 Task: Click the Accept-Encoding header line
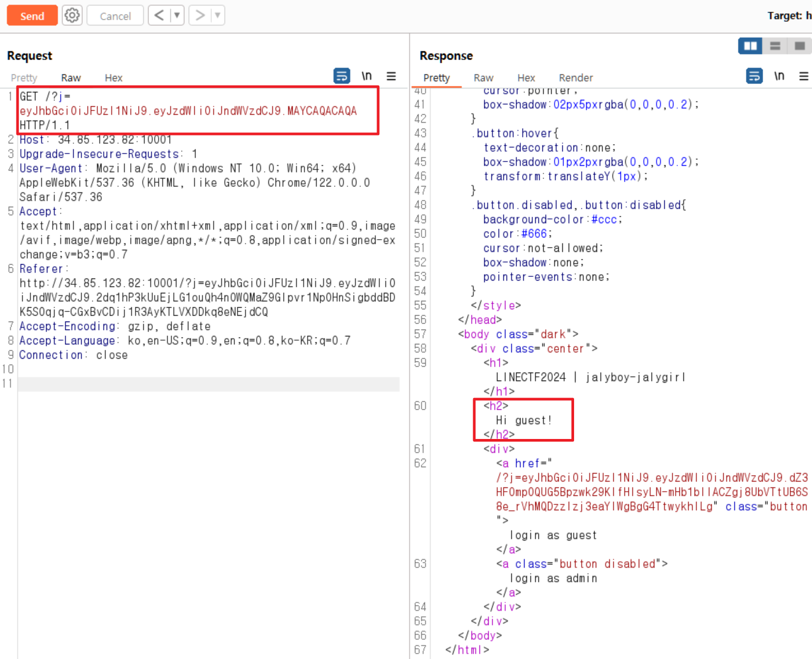[x=115, y=326]
